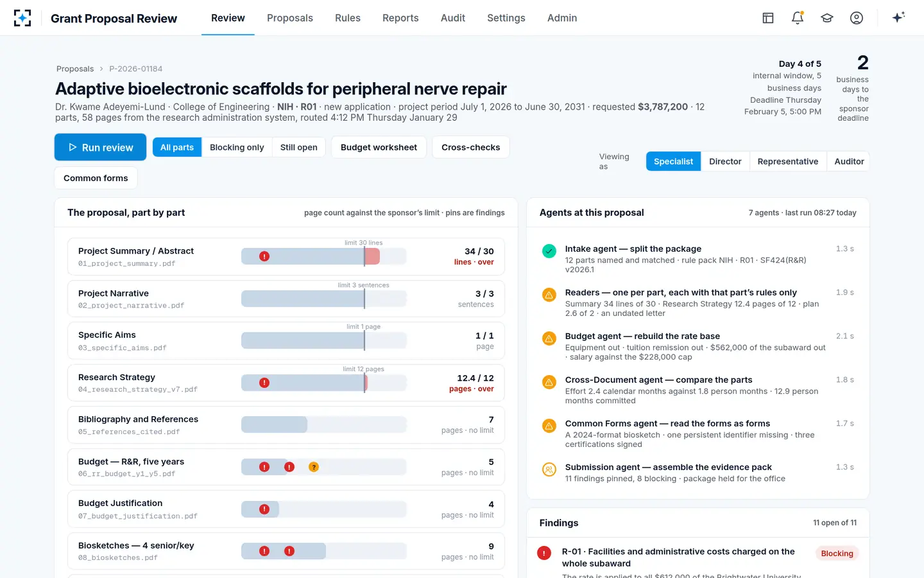924x578 pixels.
Task: Open Common forms
Action: 96,178
